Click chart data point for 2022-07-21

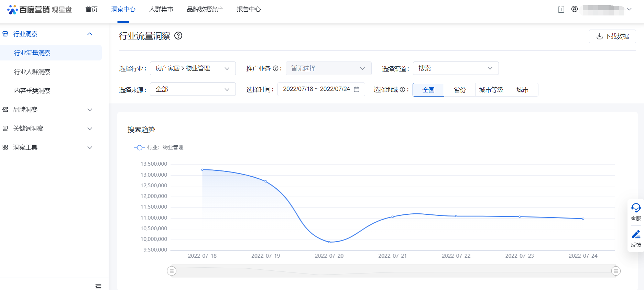(x=393, y=217)
